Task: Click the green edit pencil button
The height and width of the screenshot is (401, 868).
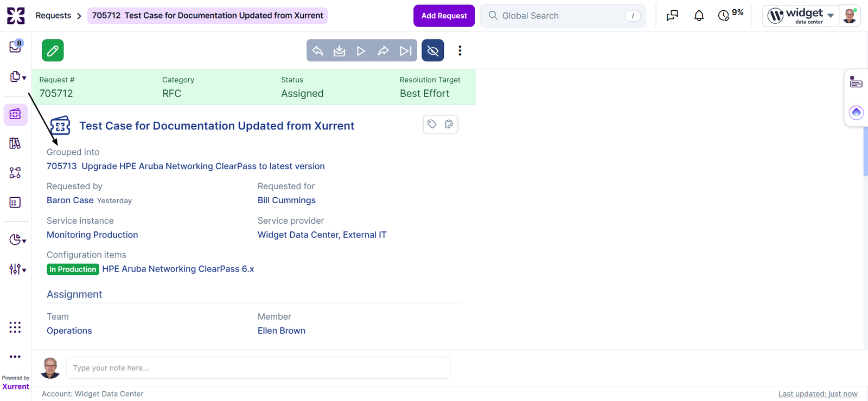Action: click(53, 50)
